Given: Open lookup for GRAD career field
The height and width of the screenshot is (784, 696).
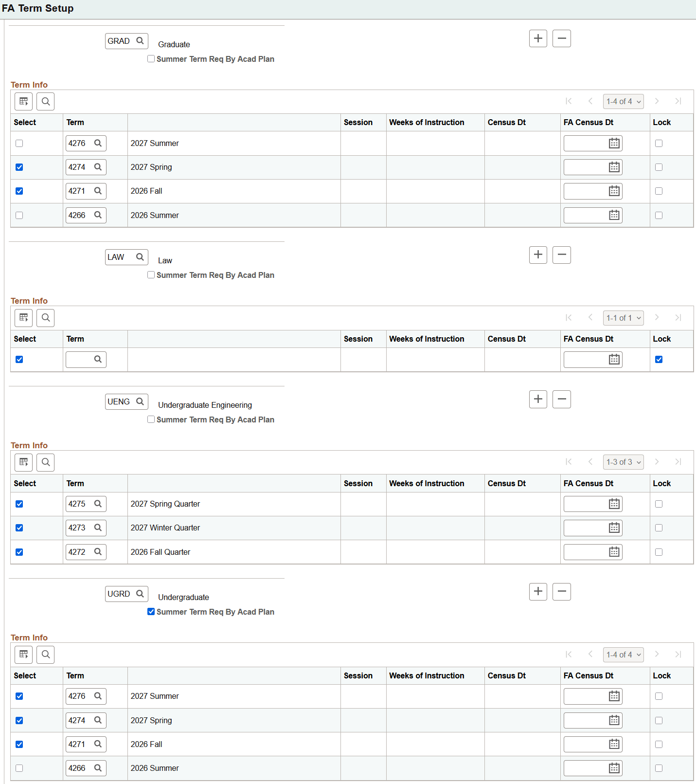Looking at the screenshot, I should (140, 41).
